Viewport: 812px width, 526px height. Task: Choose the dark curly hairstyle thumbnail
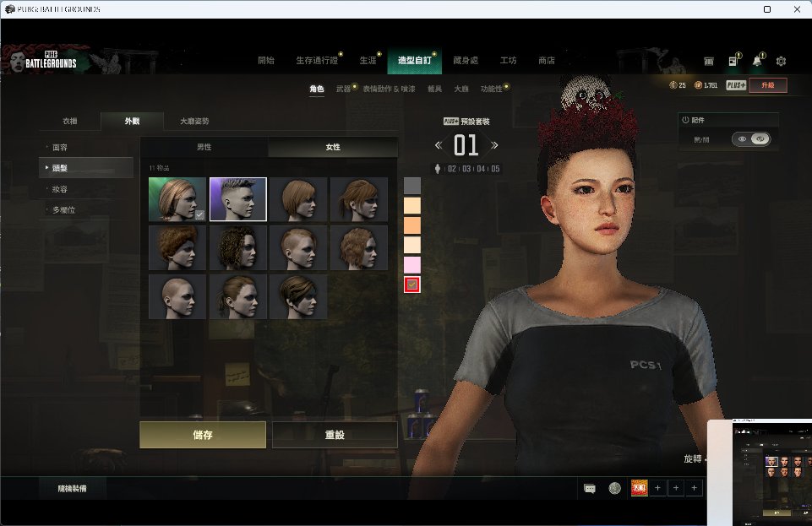[x=238, y=247]
